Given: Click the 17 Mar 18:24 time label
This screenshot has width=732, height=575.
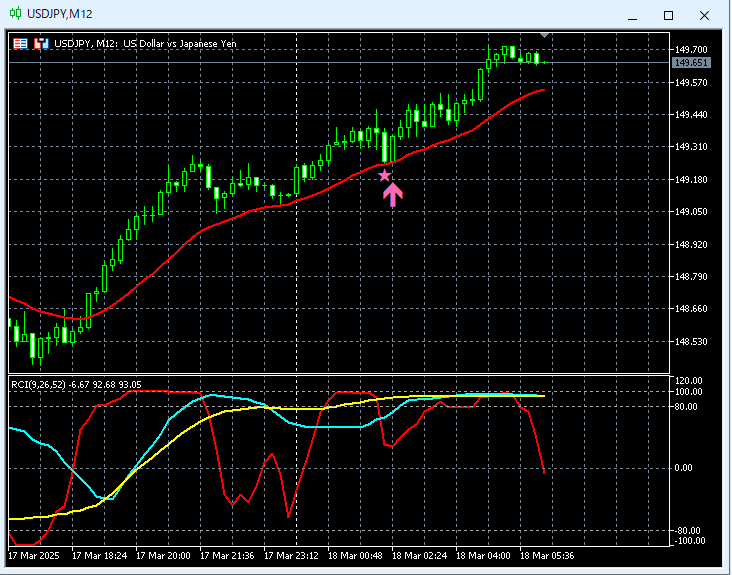Looking at the screenshot, I should 99,556.
